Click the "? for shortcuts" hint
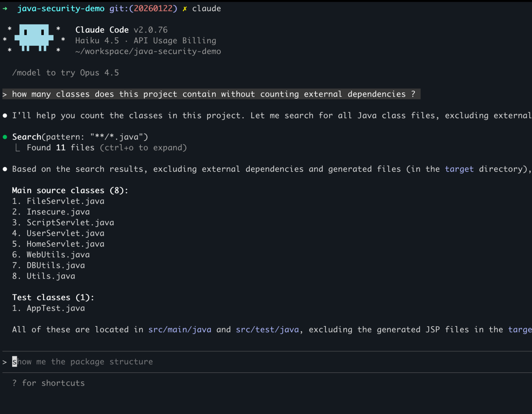The height and width of the screenshot is (414, 532). pyautogui.click(x=48, y=383)
